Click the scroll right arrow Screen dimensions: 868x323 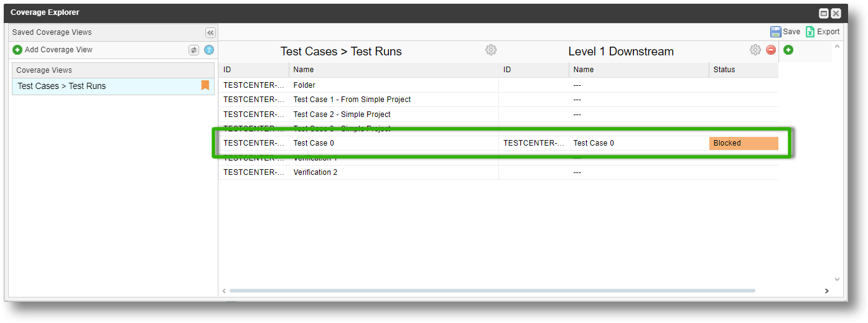(827, 291)
